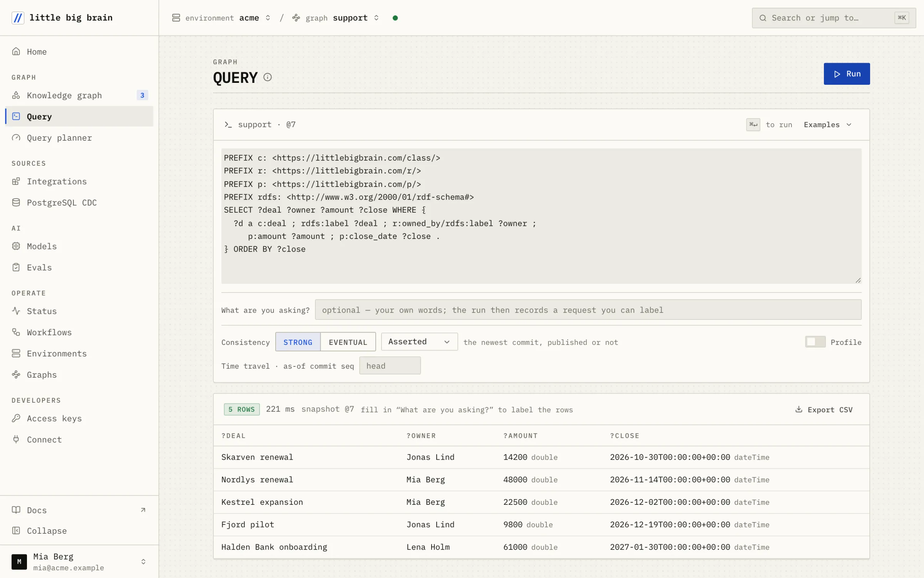
Task: Open Workflows in the sidebar
Action: (x=79, y=332)
